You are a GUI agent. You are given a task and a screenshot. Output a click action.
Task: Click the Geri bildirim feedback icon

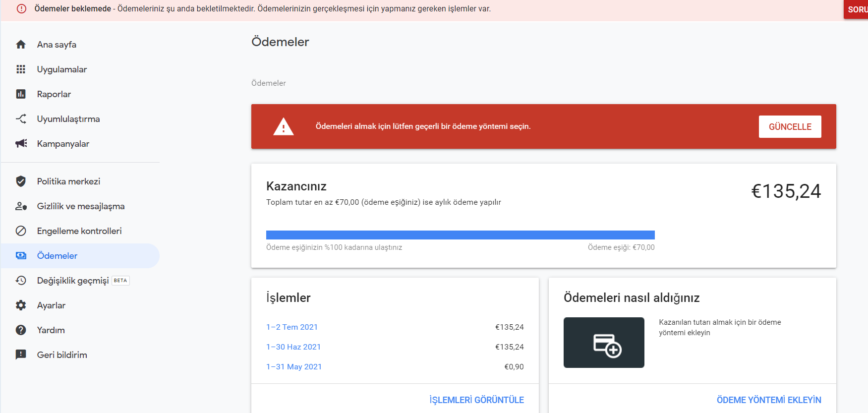pos(21,355)
